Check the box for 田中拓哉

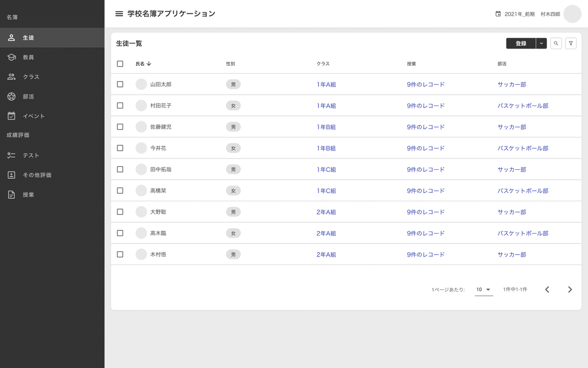[x=120, y=169]
